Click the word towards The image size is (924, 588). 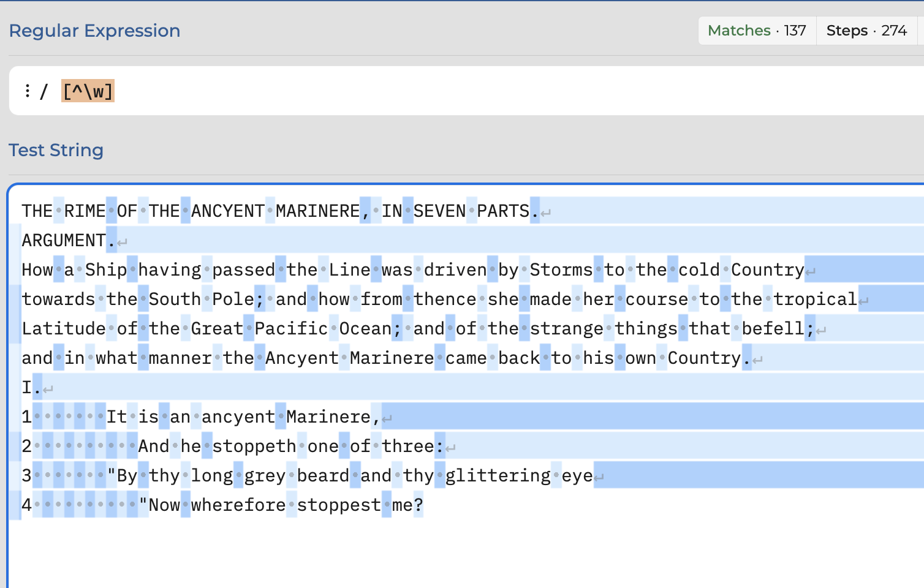click(59, 300)
